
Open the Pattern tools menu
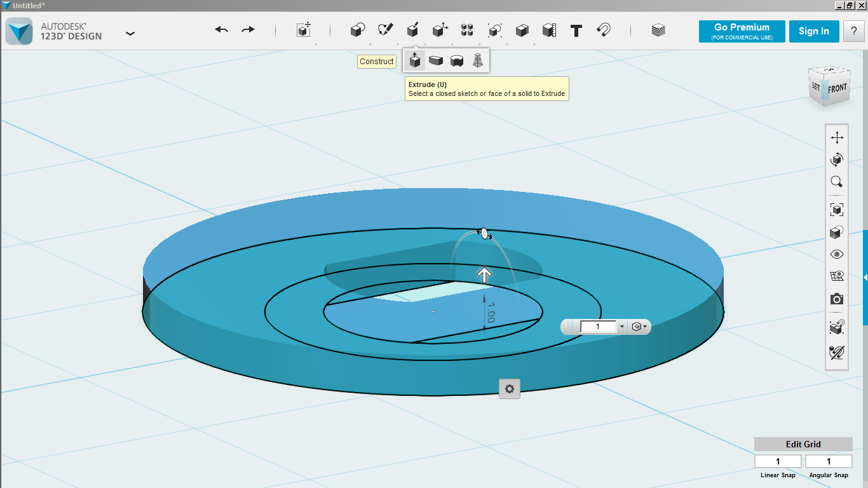coord(467,30)
